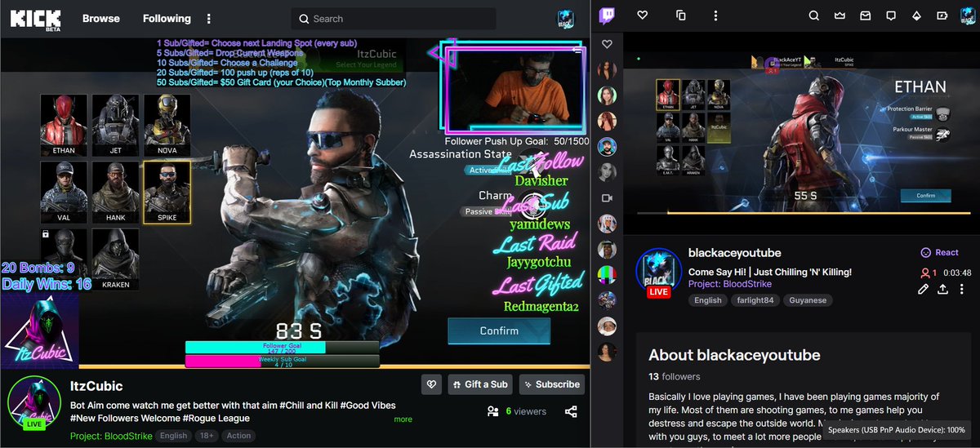Click the camera icon in the Twitch sidebar
The height and width of the screenshot is (448, 980).
pos(607,198)
